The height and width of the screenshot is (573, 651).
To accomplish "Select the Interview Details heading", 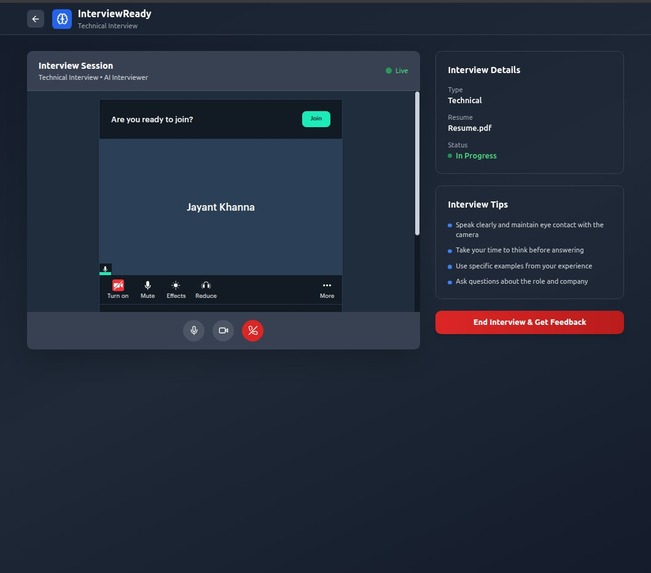I will coord(484,70).
